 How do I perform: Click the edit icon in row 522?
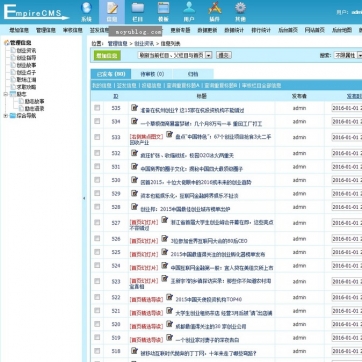pyautogui.click(x=169, y=297)
